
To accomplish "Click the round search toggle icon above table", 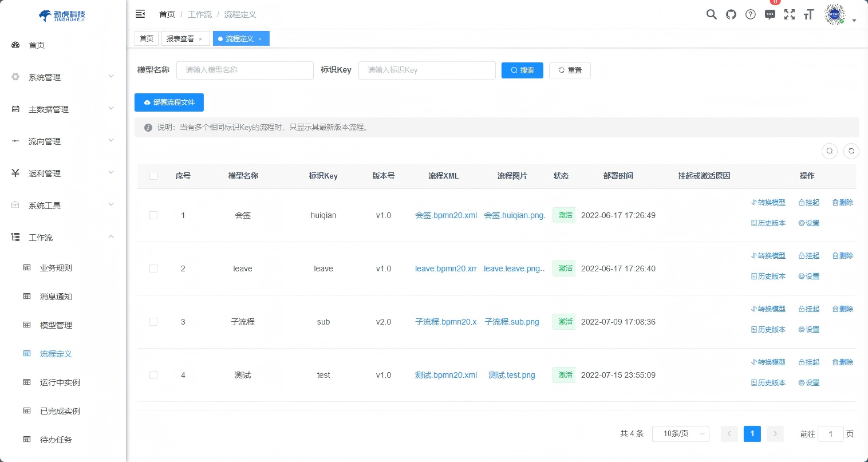I will 830,151.
